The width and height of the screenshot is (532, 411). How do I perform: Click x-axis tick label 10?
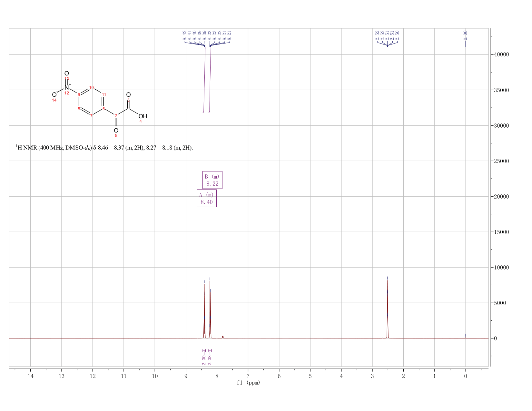pos(155,376)
